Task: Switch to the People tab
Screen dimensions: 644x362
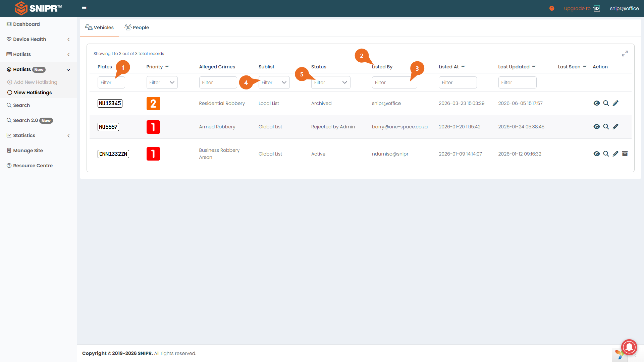Action: coord(137,27)
